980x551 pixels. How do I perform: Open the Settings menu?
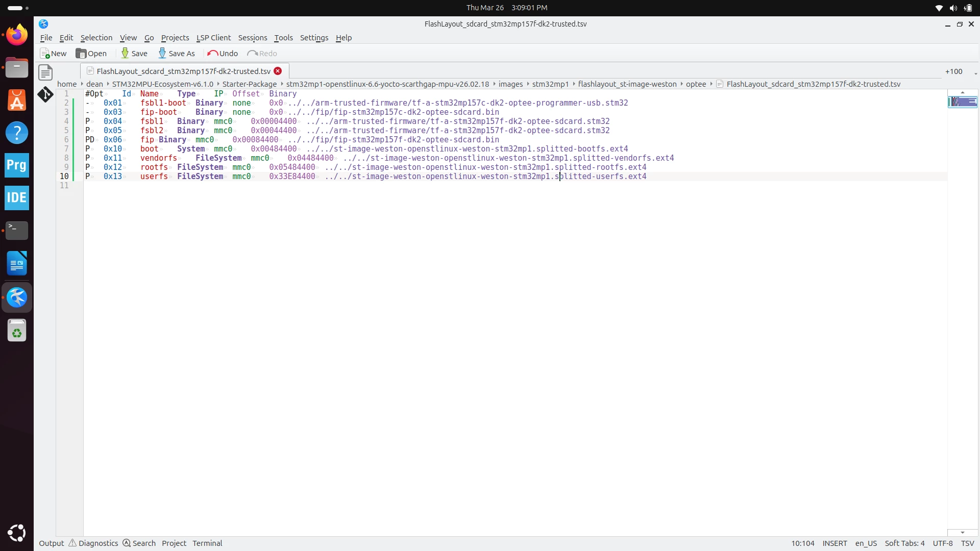[314, 38]
